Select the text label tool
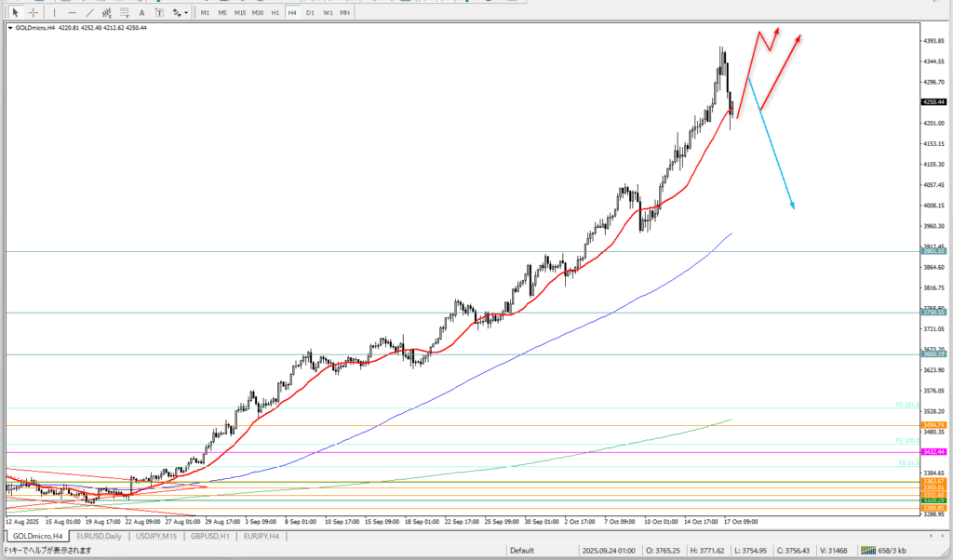 [158, 12]
